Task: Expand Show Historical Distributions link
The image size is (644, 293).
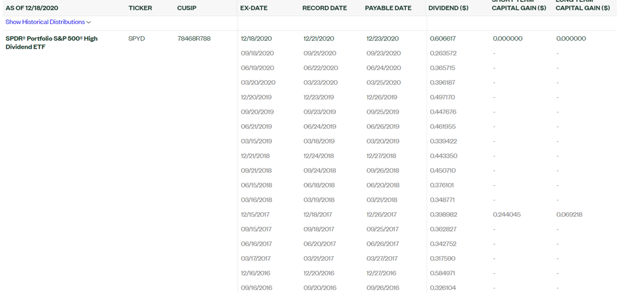Action: (x=48, y=22)
